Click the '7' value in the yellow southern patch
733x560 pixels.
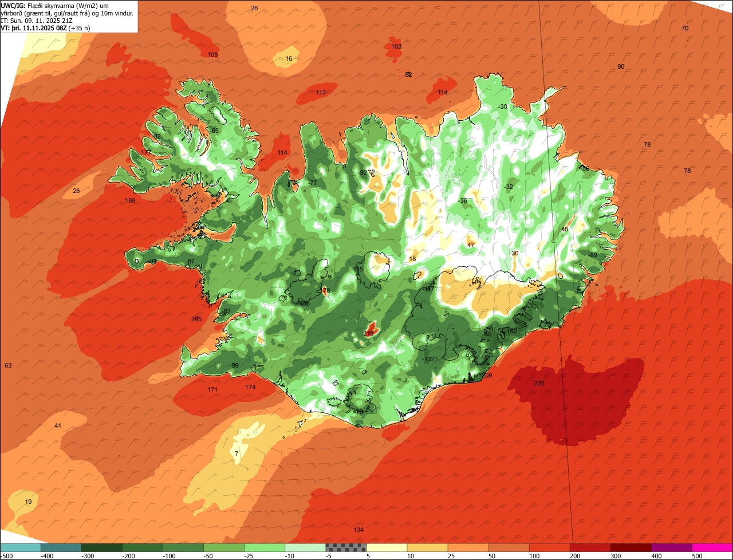coord(237,454)
